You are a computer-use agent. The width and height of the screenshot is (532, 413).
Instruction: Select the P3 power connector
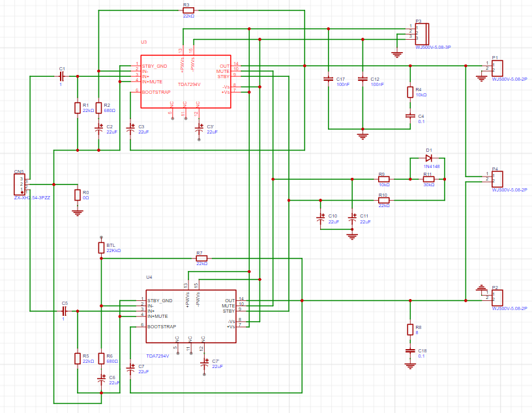(422, 33)
